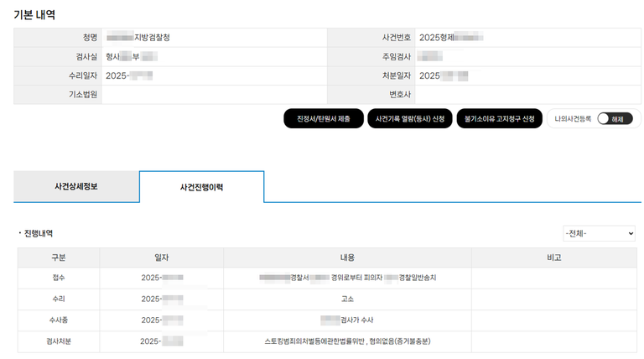Click the 검사처분 row label
The width and height of the screenshot is (644, 359).
coord(59,341)
